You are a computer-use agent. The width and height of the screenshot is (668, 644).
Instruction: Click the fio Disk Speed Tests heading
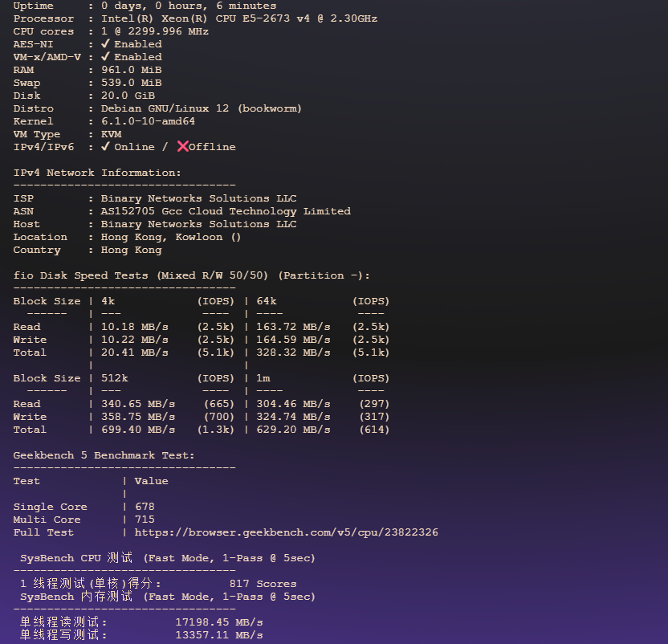pyautogui.click(x=191, y=275)
